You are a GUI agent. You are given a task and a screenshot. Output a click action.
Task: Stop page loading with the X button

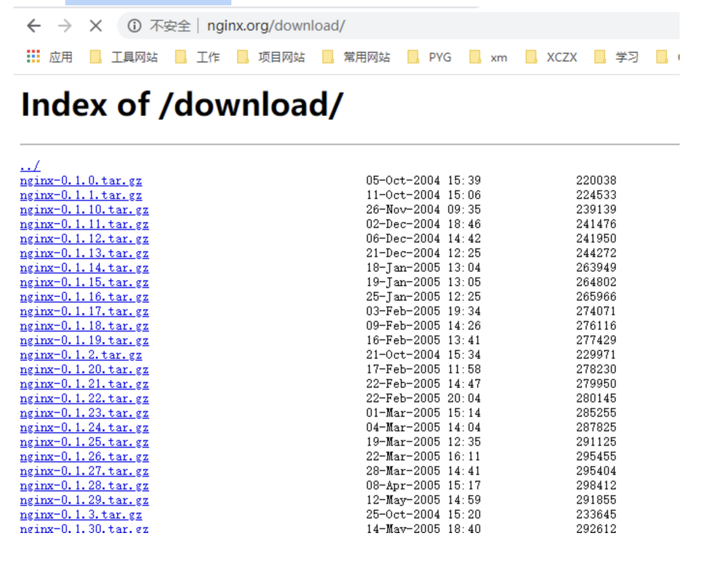coord(96,26)
